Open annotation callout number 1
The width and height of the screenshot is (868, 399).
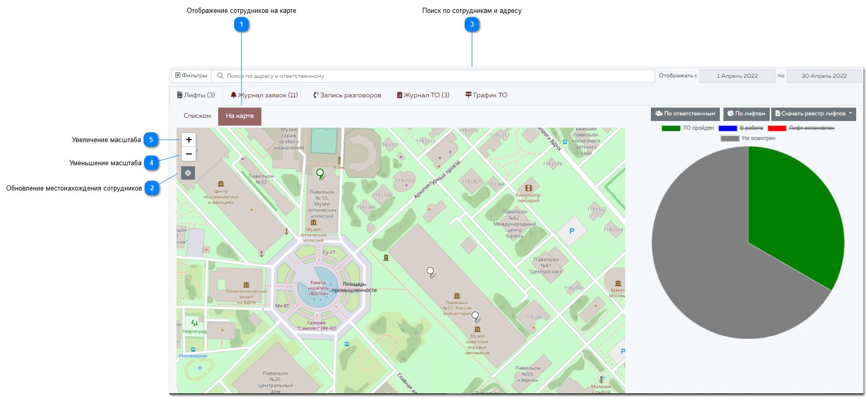coord(241,24)
